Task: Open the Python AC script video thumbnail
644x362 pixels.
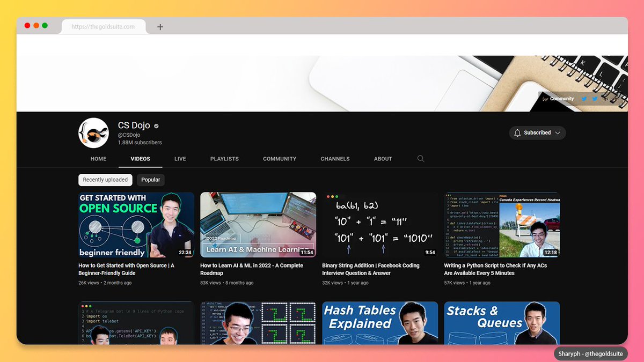Action: (x=502, y=225)
